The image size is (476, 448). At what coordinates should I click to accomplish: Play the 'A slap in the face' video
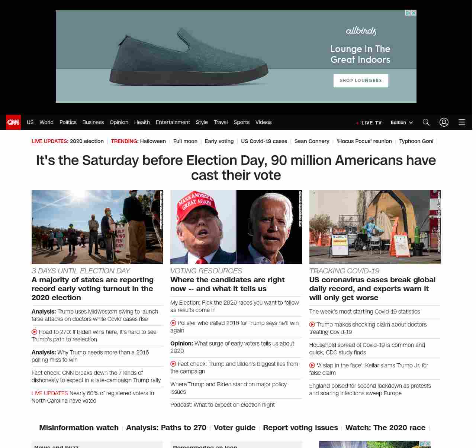click(x=312, y=365)
